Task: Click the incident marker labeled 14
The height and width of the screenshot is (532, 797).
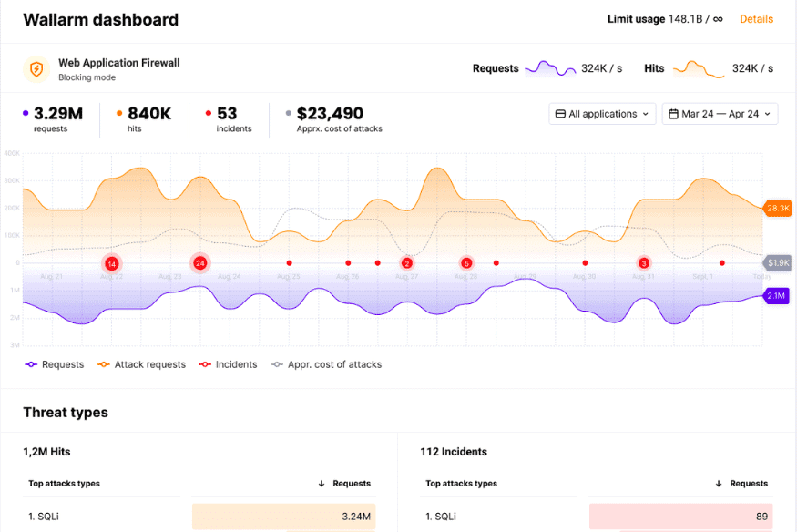Action: (111, 263)
